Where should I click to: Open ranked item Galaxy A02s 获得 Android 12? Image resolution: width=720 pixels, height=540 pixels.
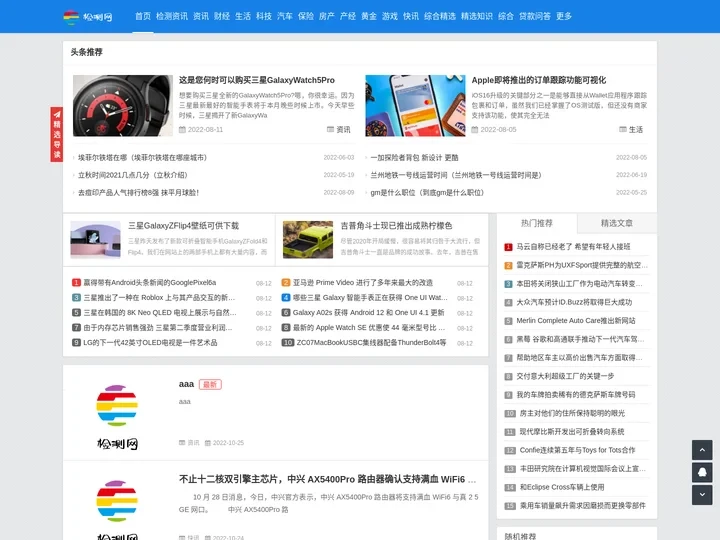[x=368, y=313]
